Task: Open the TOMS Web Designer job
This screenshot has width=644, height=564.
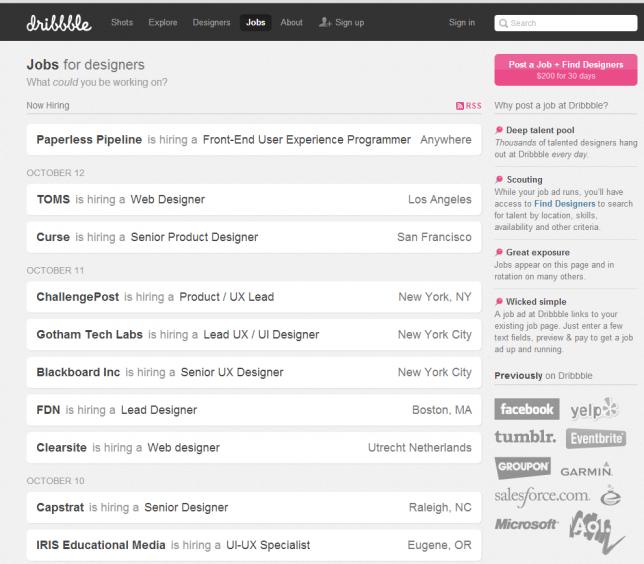Action: (x=254, y=199)
